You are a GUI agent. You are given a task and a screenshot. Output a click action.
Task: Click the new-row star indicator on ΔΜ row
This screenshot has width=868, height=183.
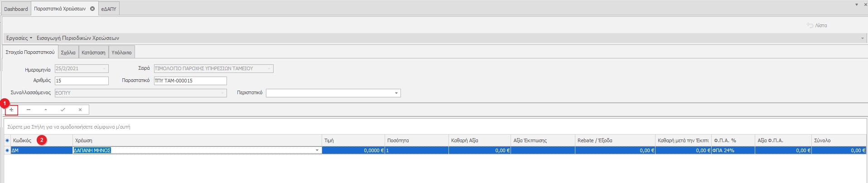(x=7, y=150)
